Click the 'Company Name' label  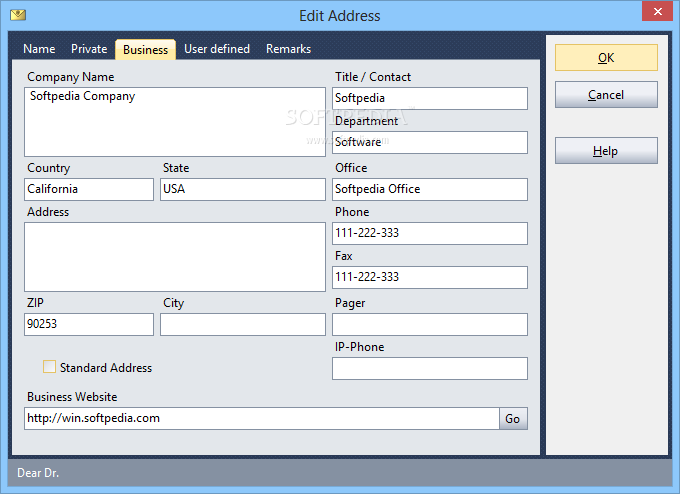tap(71, 77)
